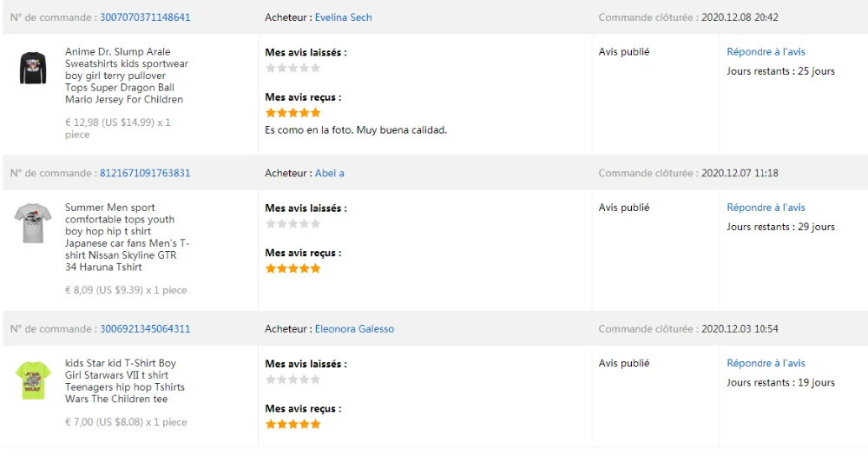View buyer Eleonora Galesso's profile
Image resolution: width=868 pixels, height=456 pixels.
(354, 329)
